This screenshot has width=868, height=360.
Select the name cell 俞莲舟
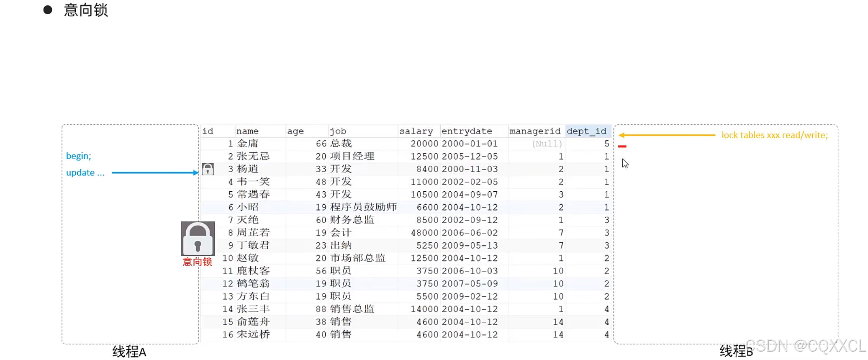(x=253, y=322)
